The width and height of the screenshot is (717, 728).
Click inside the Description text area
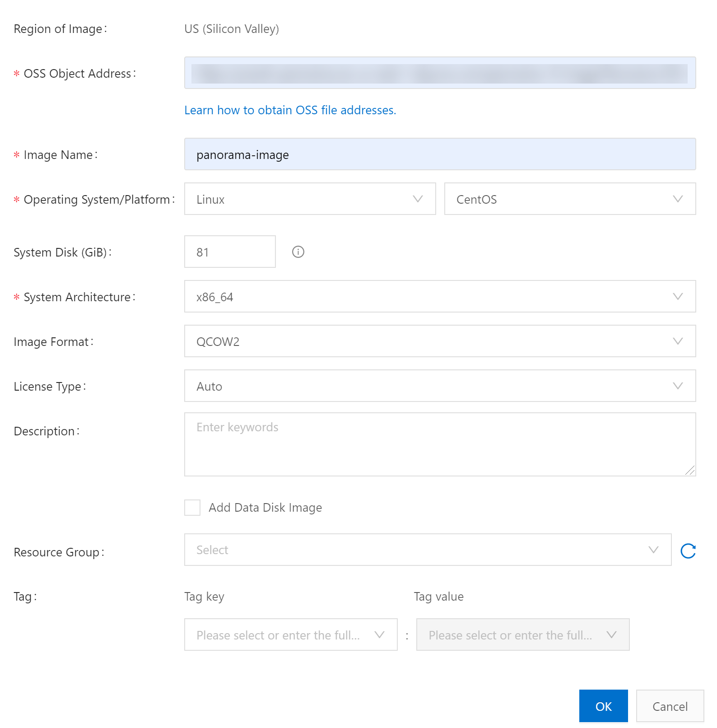[x=439, y=444]
